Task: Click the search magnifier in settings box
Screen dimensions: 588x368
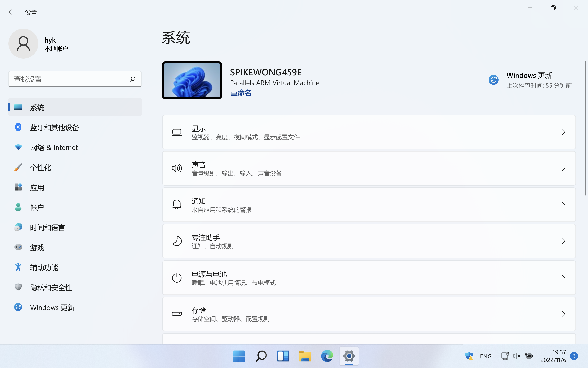Action: click(x=132, y=79)
